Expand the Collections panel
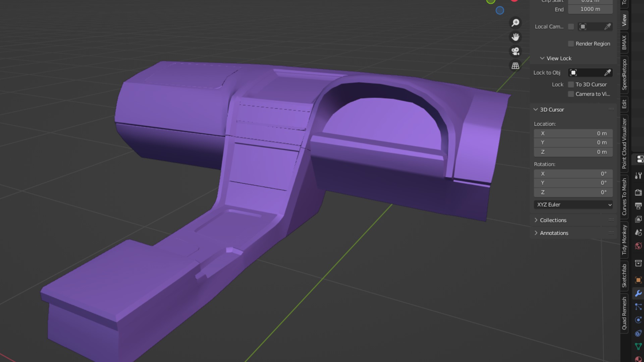Screen dimensions: 644x362 tap(553, 220)
